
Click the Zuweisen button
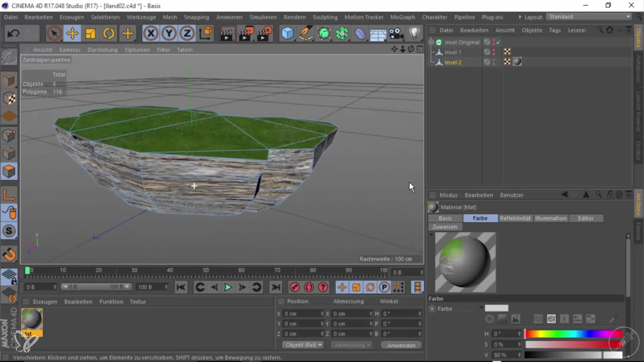click(445, 227)
